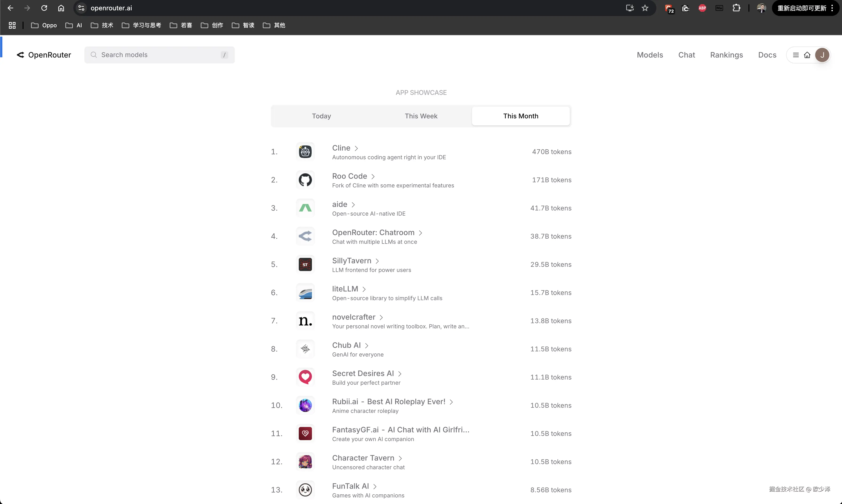
Task: Click the home icon beside user avatar
Action: [807, 55]
